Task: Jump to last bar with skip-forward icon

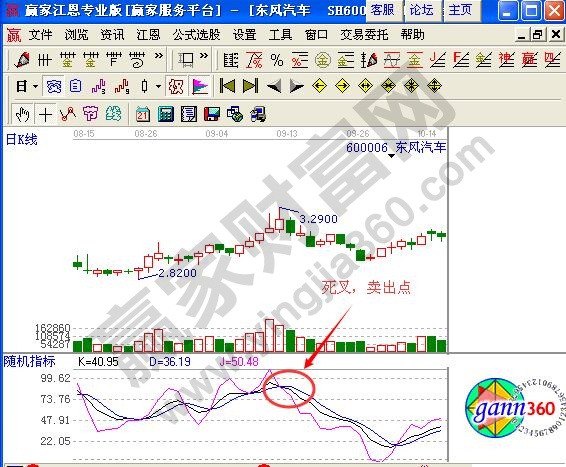Action: pyautogui.click(x=250, y=86)
